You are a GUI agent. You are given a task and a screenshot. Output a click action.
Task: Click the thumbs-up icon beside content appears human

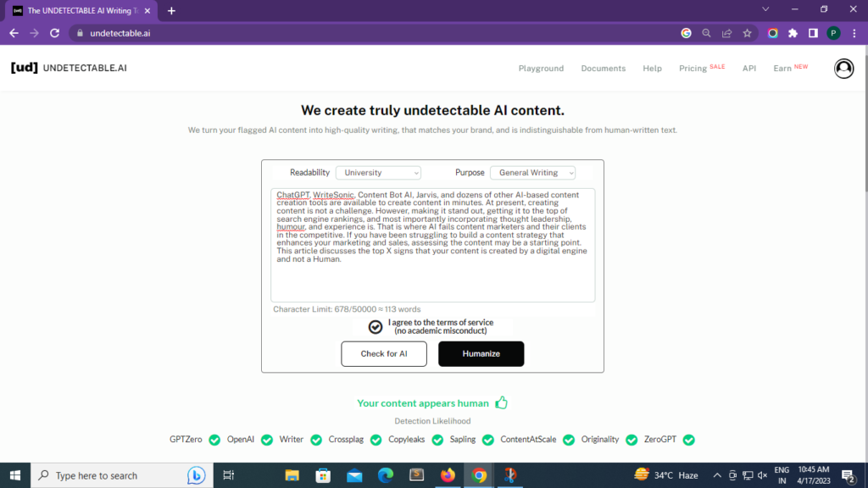(x=502, y=402)
